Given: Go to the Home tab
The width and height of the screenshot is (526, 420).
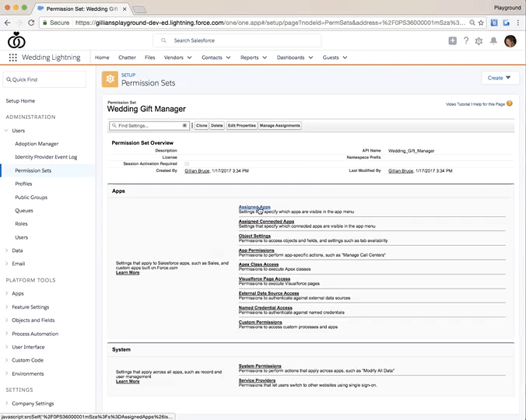Looking at the screenshot, I should point(102,58).
